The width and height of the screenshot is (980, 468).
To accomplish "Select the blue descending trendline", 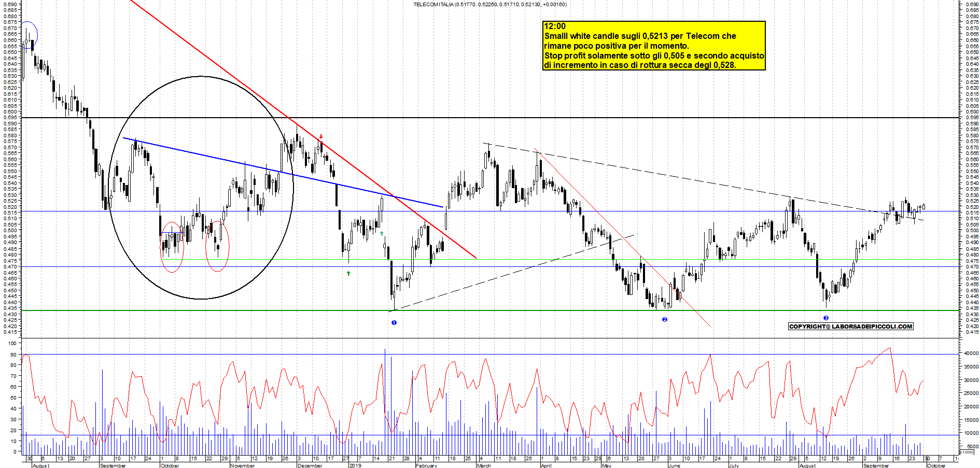I will [x=283, y=172].
